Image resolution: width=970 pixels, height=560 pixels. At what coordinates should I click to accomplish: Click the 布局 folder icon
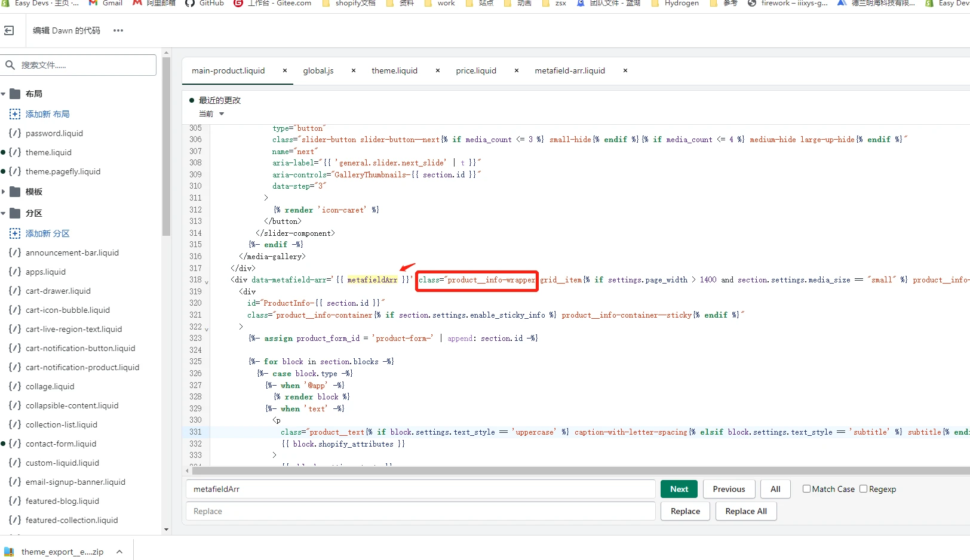click(15, 94)
